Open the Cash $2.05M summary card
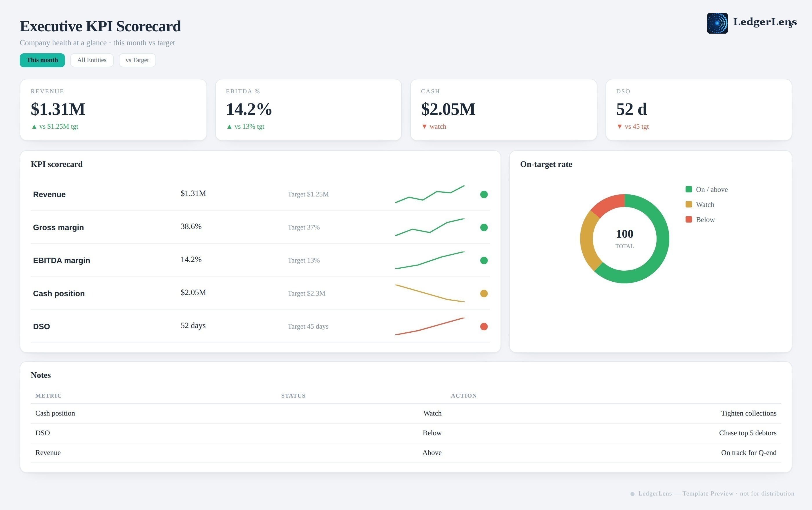 click(x=503, y=110)
